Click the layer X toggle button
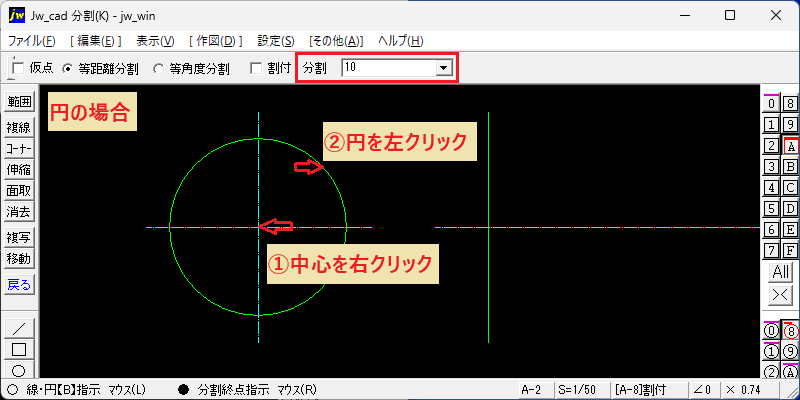The height and width of the screenshot is (400, 800). [781, 294]
